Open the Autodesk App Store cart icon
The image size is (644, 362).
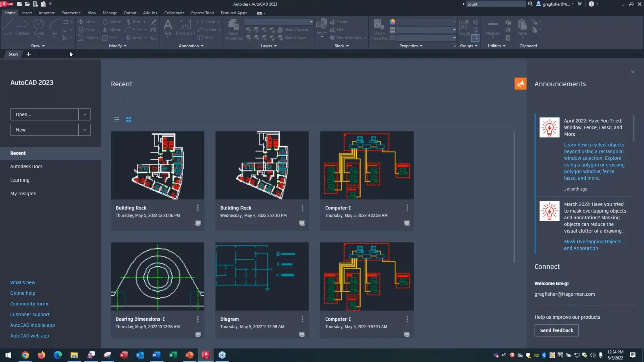click(x=580, y=4)
